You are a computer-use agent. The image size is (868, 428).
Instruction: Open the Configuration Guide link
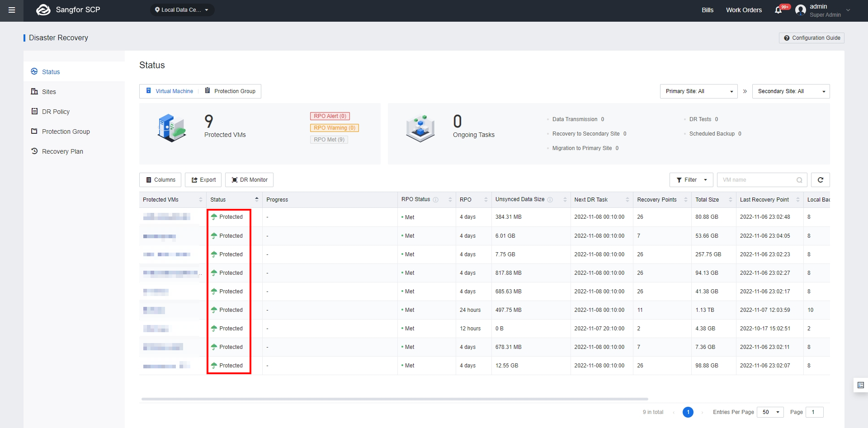click(x=811, y=38)
